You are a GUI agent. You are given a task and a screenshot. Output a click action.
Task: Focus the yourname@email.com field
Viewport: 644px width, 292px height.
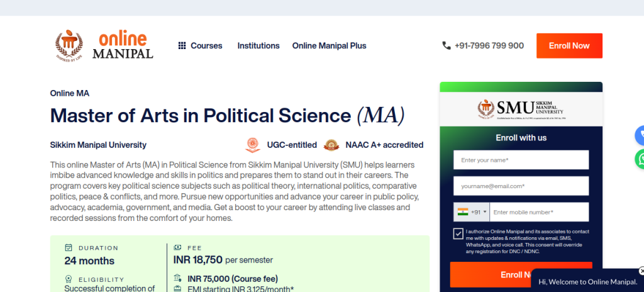(x=521, y=186)
